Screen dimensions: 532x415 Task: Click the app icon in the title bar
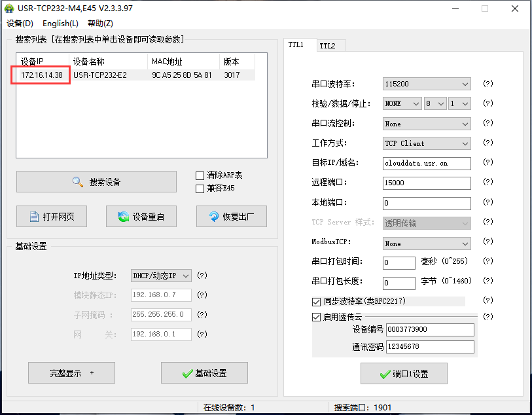point(9,9)
